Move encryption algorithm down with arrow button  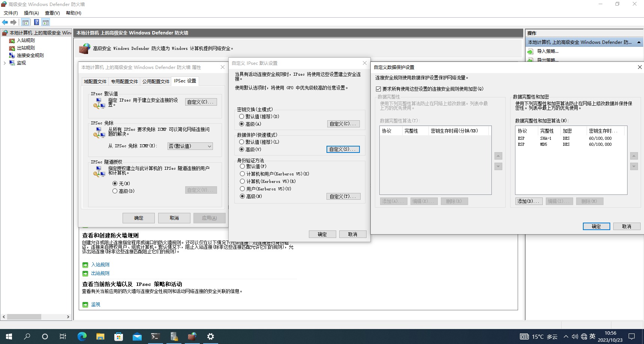[634, 166]
